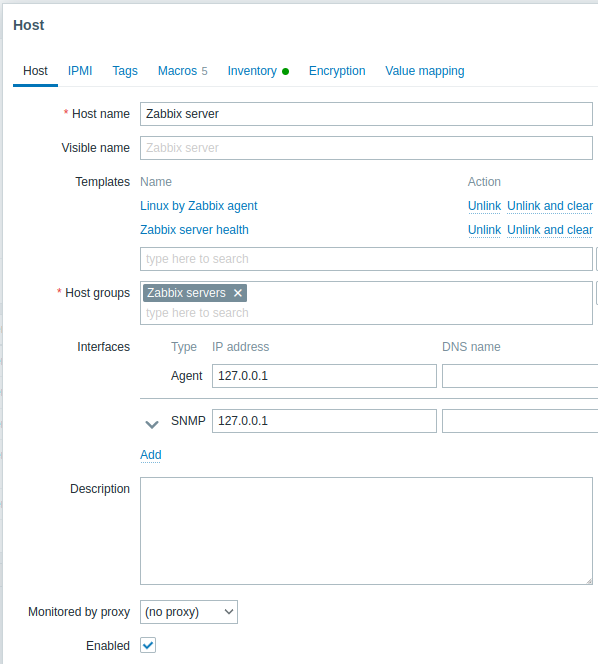Go to the Macros tab

pyautogui.click(x=183, y=71)
